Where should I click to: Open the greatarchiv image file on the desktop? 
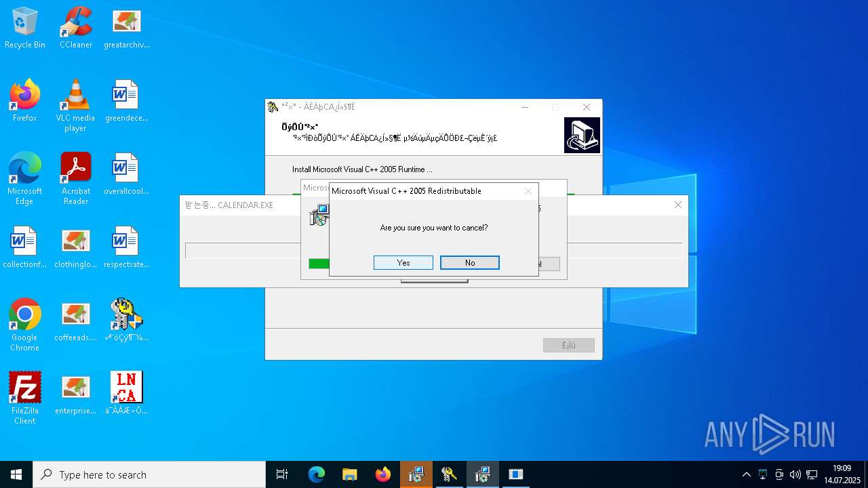pyautogui.click(x=127, y=28)
